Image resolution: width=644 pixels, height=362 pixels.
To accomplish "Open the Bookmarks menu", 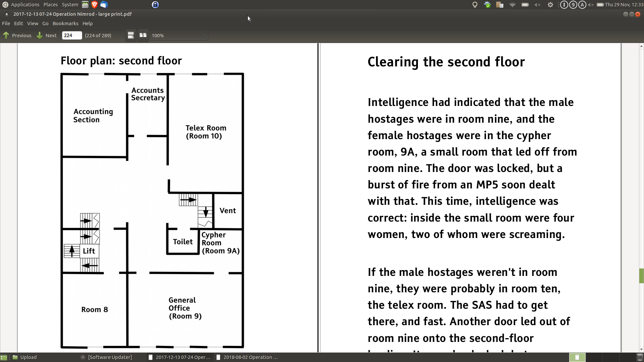I will point(65,23).
